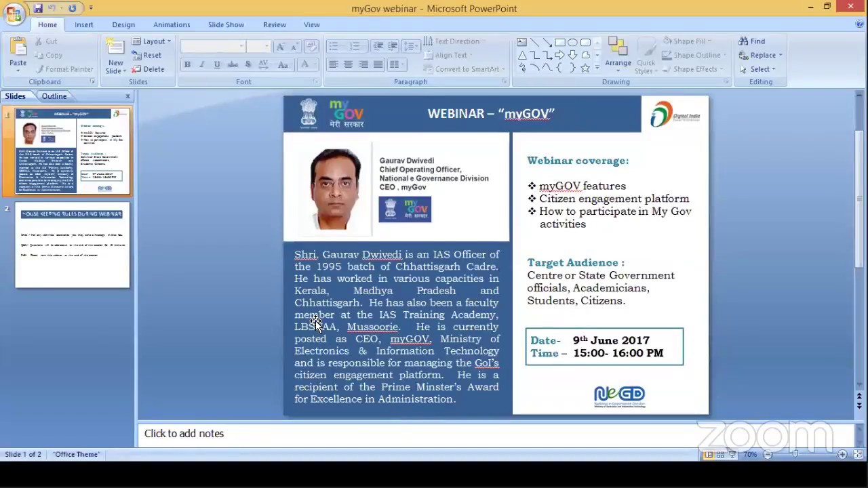The image size is (868, 488).
Task: Select the Rectangle shape in gallery
Action: pos(560,42)
